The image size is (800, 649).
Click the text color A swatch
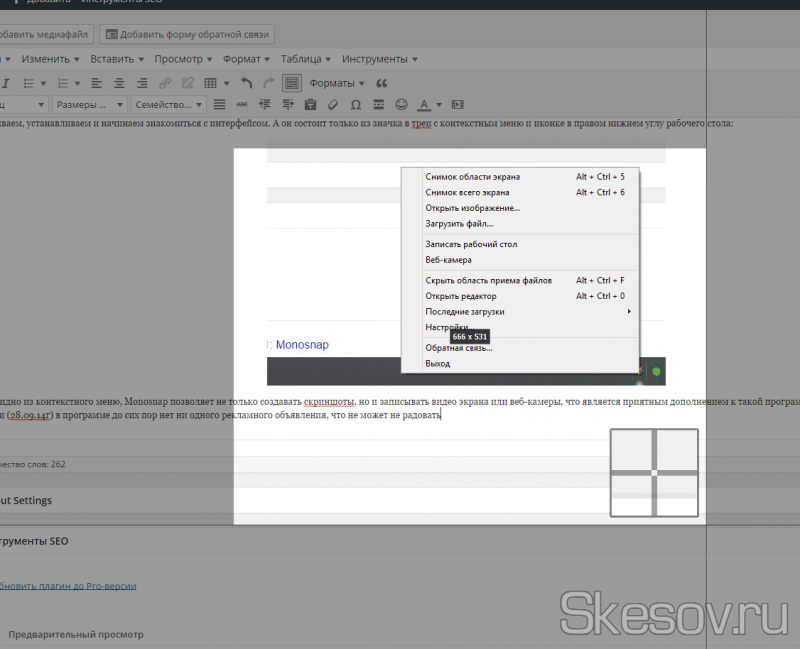coord(424,104)
